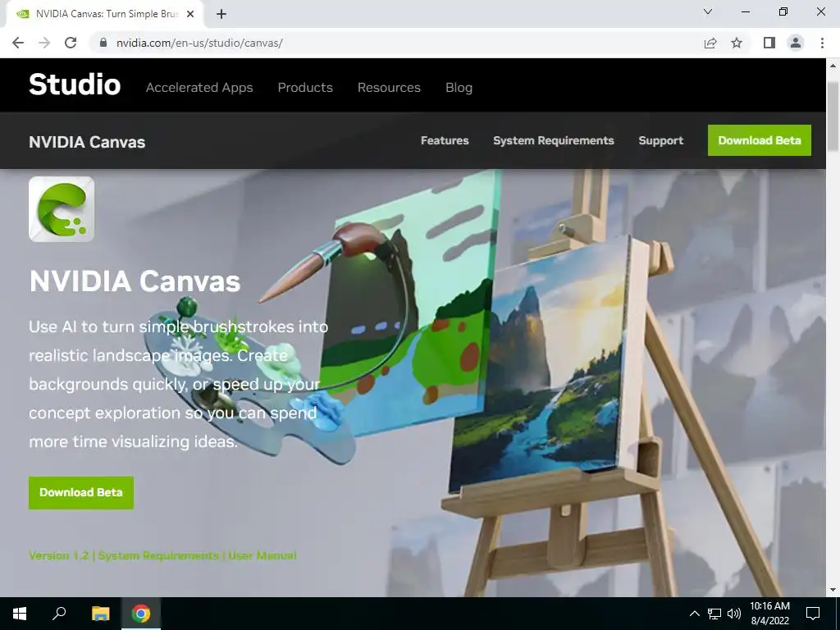
Task: Open the Windows notification center
Action: pyautogui.click(x=813, y=614)
